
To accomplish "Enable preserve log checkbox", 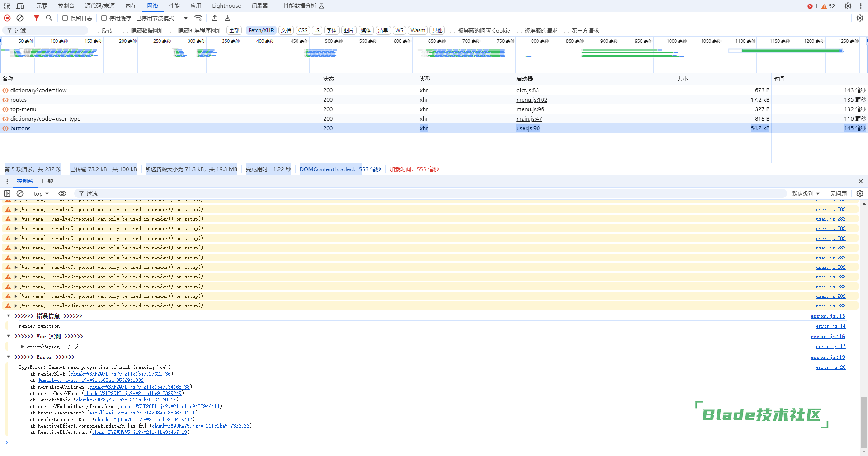I will [x=65, y=18].
